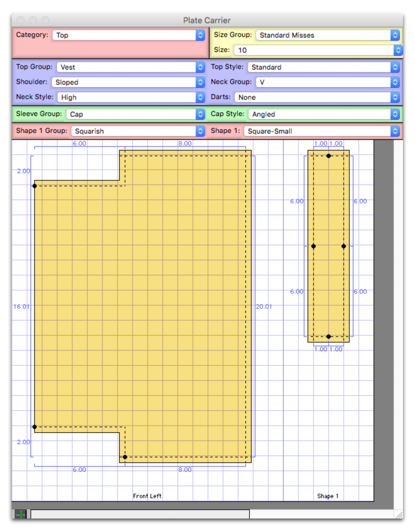The height and width of the screenshot is (532, 415).
Task: Click the bottom notch point of Front Left
Action: [125, 457]
